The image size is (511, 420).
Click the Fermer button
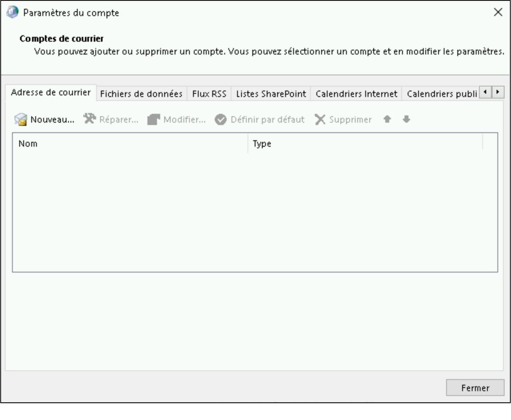[x=475, y=388]
